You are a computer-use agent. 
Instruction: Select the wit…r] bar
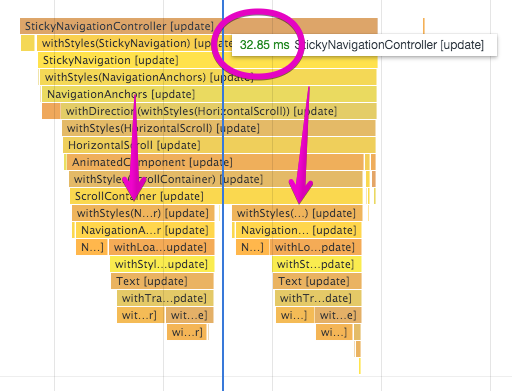140,315
